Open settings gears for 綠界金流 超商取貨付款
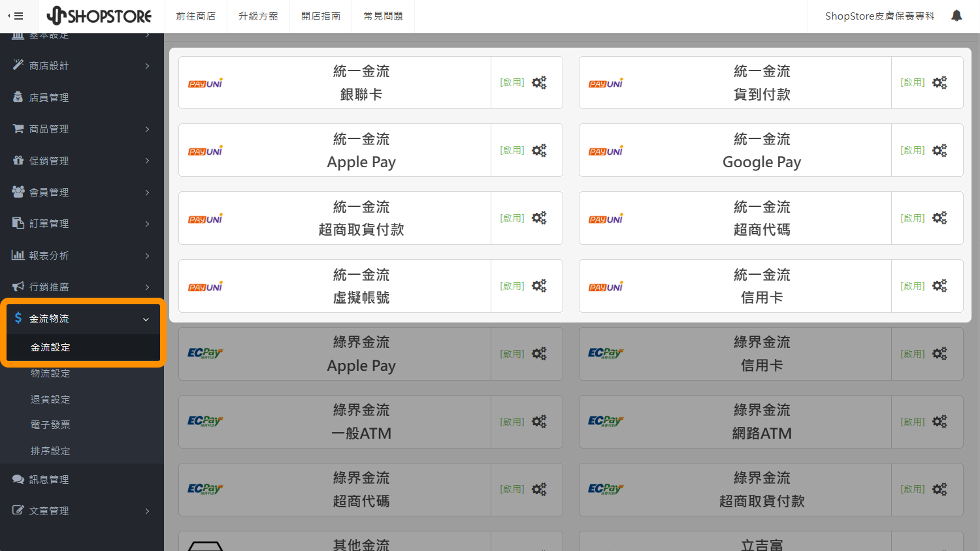Viewport: 980px width, 551px height. [939, 490]
